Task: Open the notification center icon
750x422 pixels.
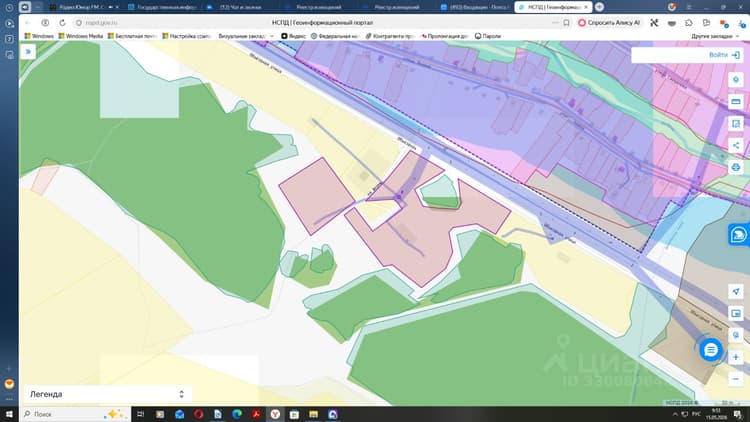Action: pos(737,414)
